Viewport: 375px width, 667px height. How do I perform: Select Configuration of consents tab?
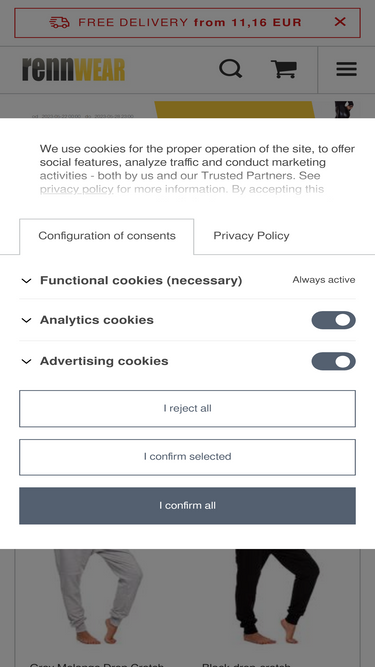coord(107,236)
